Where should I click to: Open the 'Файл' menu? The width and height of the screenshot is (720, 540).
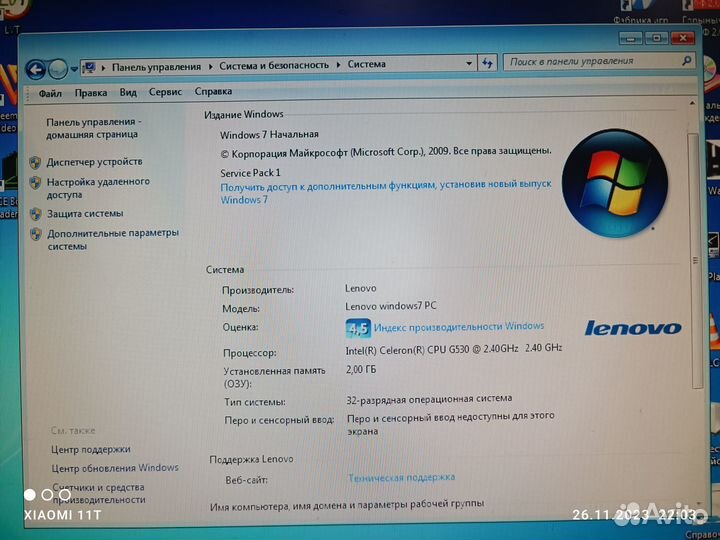pos(50,93)
